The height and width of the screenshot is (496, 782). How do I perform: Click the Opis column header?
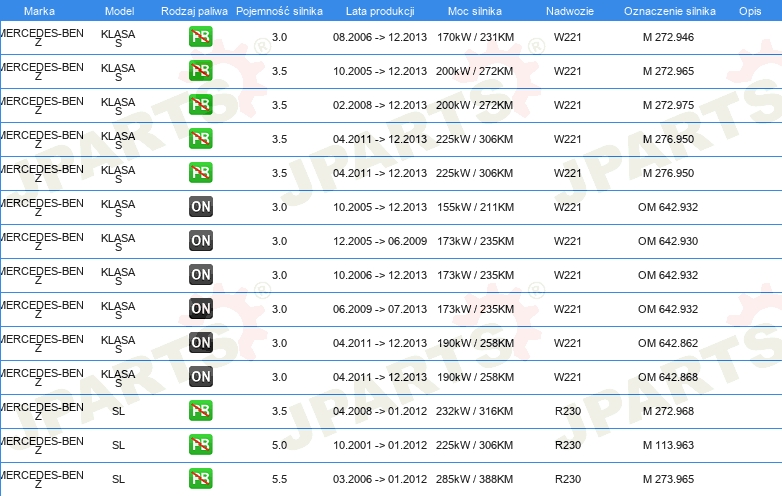tap(750, 11)
